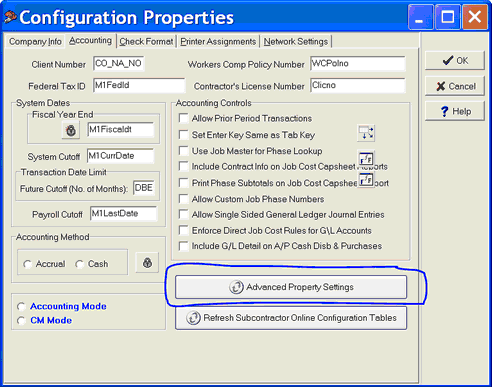The image size is (492, 387).
Task: Maximize the Configuration Properties window
Action: 448,17
